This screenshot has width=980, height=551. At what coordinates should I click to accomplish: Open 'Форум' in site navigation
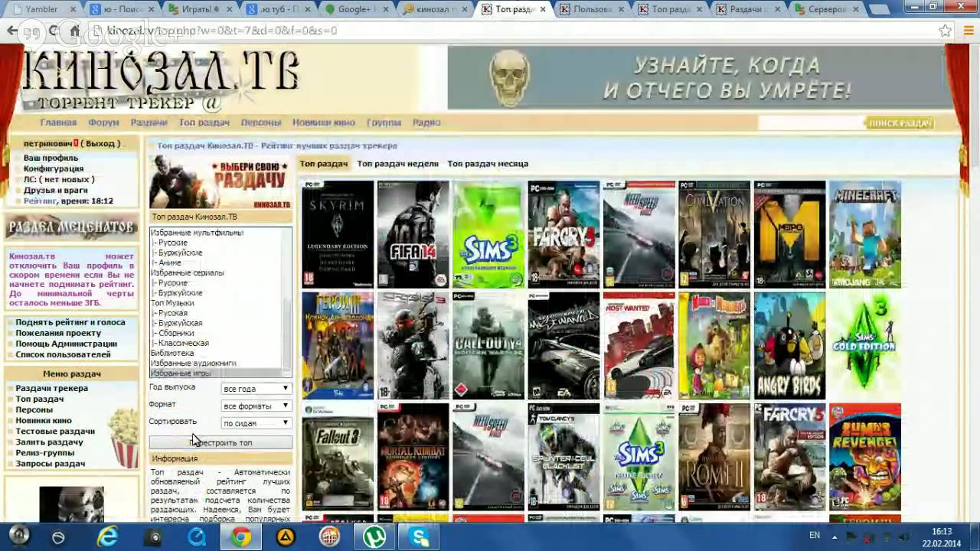[103, 122]
